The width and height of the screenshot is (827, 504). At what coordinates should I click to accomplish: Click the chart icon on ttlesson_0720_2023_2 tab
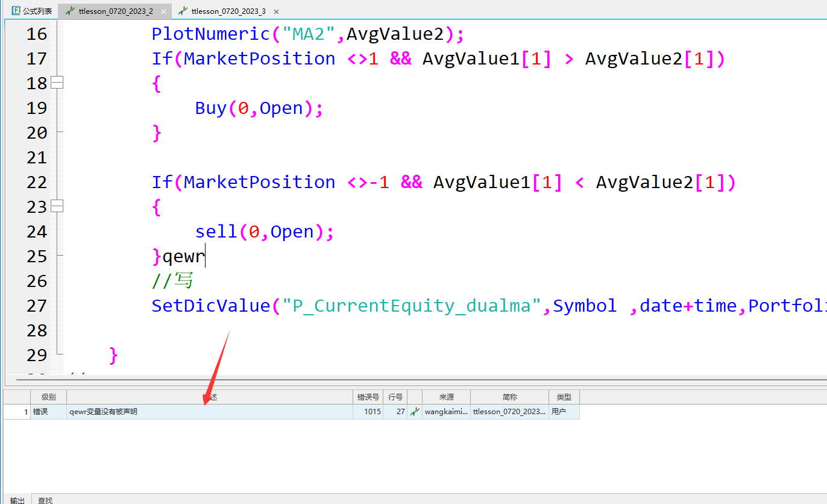(x=71, y=11)
